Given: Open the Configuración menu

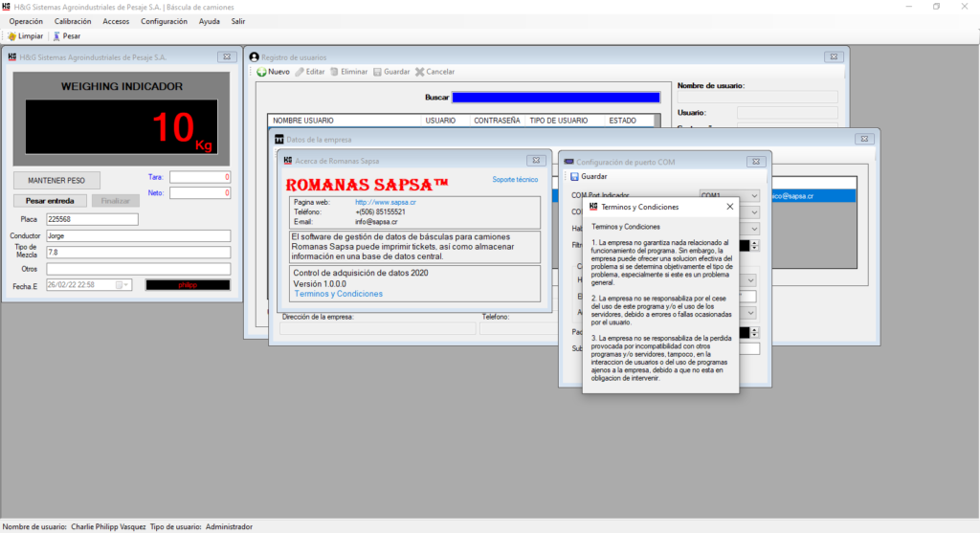Looking at the screenshot, I should coord(164,21).
